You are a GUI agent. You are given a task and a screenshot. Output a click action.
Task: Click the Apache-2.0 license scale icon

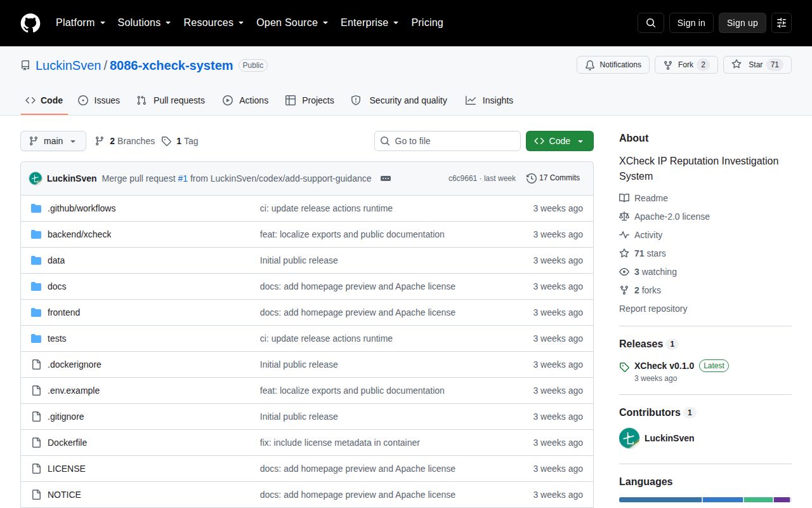point(624,217)
